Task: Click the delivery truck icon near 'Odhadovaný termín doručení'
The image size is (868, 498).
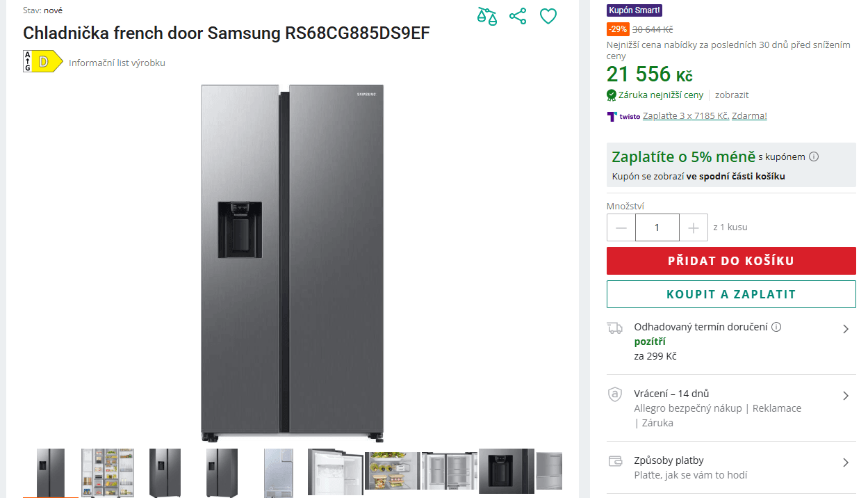Action: point(614,326)
